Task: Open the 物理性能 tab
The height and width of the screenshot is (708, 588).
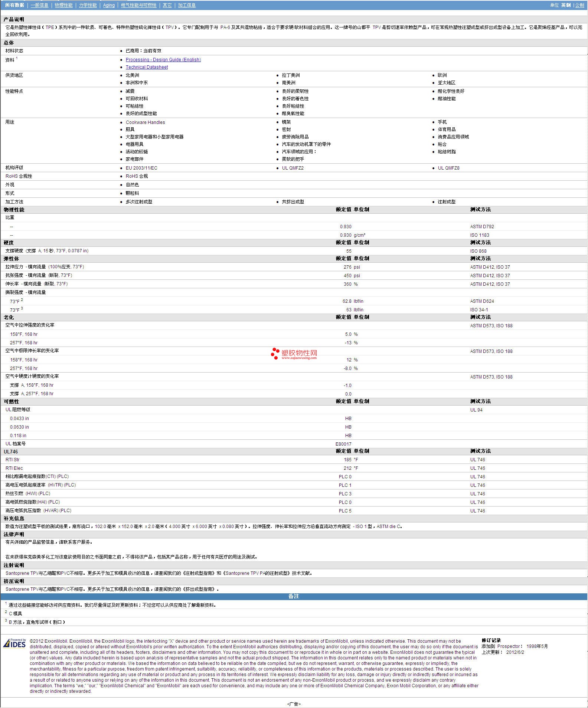Action: (x=63, y=5)
